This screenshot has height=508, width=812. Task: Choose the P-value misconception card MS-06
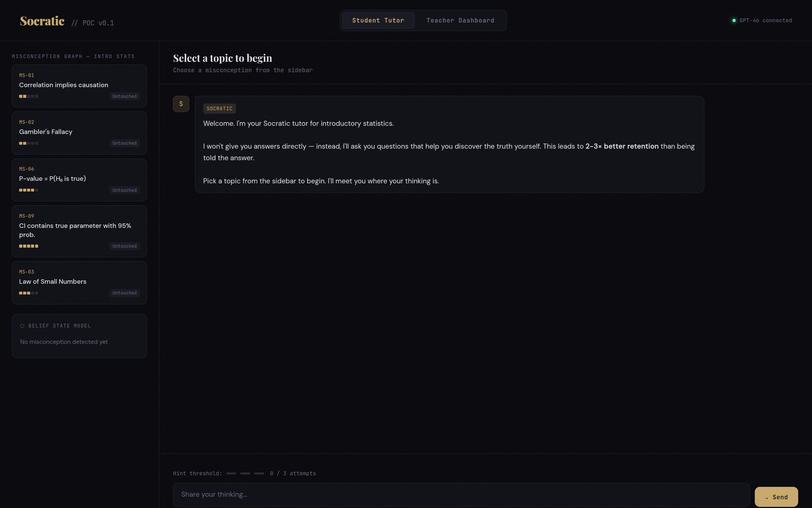pyautogui.click(x=79, y=179)
